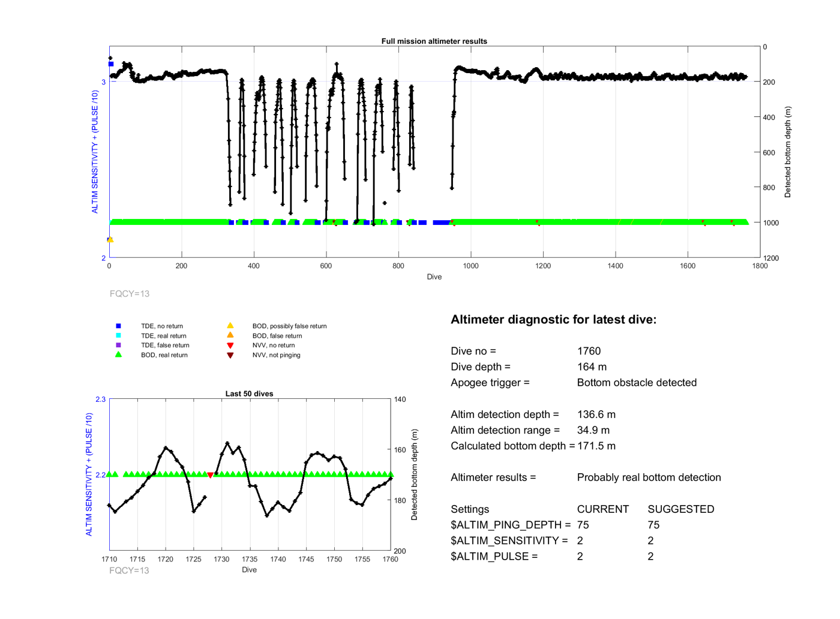Click the 'Calculated bottom depth =' label

(x=512, y=446)
